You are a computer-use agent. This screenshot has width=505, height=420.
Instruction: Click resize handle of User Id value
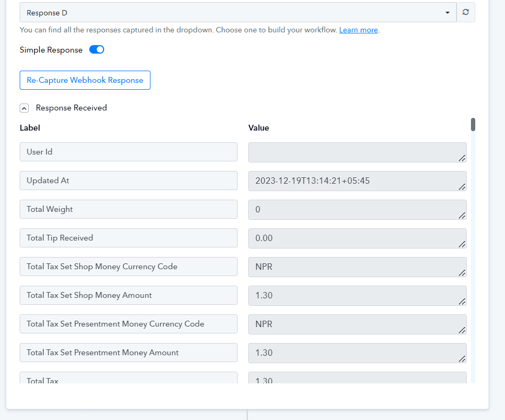[462, 158]
